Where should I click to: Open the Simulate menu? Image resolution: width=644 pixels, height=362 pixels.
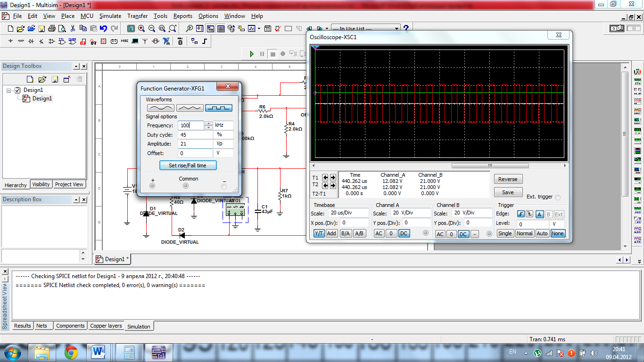110,16
